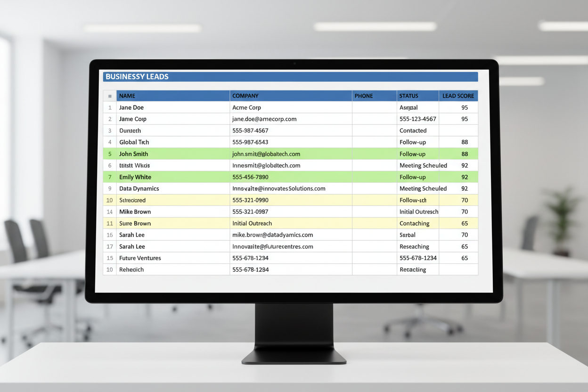Select the STATUS column header
Image resolution: width=588 pixels, height=392 pixels.
point(418,96)
